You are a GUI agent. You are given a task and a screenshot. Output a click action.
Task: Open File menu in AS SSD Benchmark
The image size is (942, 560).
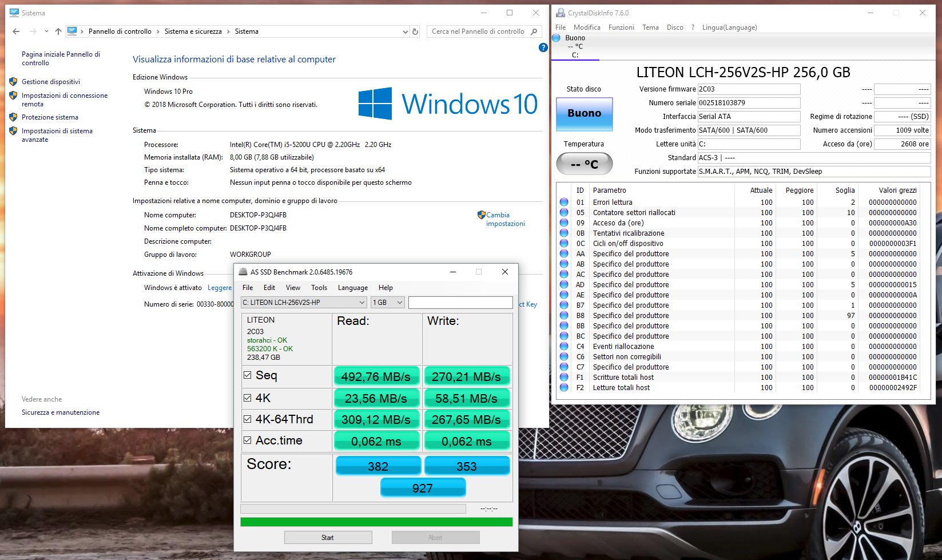point(248,288)
